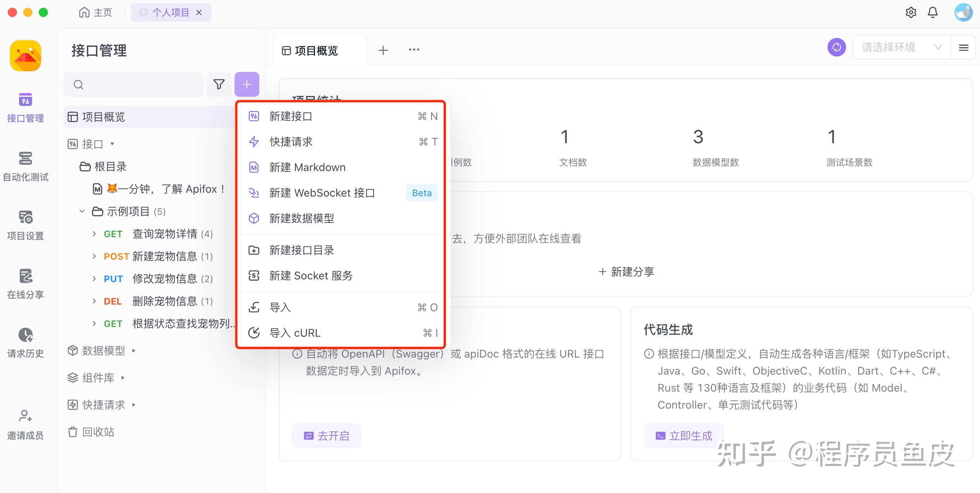980x493 pixels.
Task: Open the notifications bell
Action: (x=933, y=12)
